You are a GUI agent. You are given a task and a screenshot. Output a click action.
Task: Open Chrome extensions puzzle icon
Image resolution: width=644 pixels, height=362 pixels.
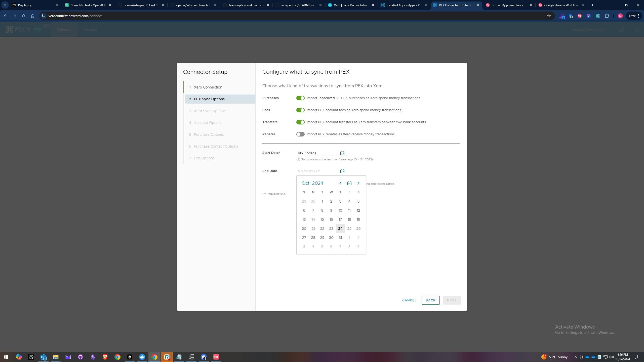(x=607, y=16)
